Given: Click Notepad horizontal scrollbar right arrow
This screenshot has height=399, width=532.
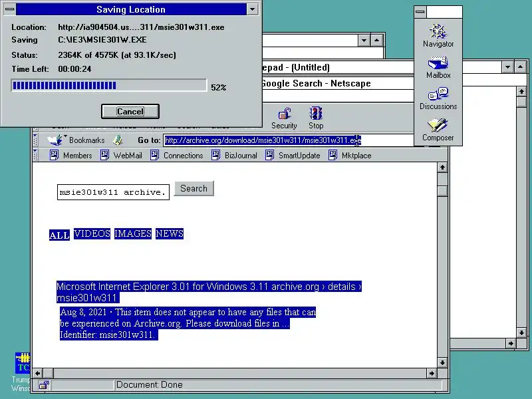Looking at the screenshot, I should coord(511,343).
